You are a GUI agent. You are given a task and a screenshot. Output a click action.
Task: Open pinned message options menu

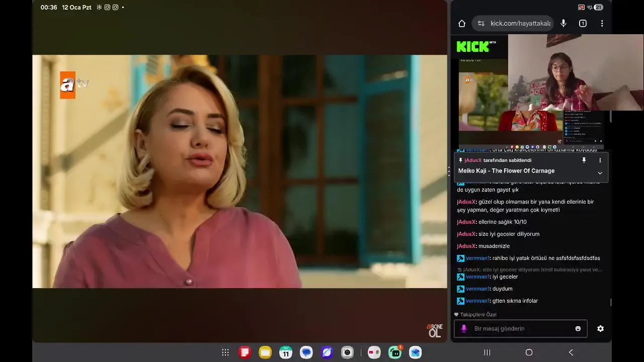(x=600, y=160)
